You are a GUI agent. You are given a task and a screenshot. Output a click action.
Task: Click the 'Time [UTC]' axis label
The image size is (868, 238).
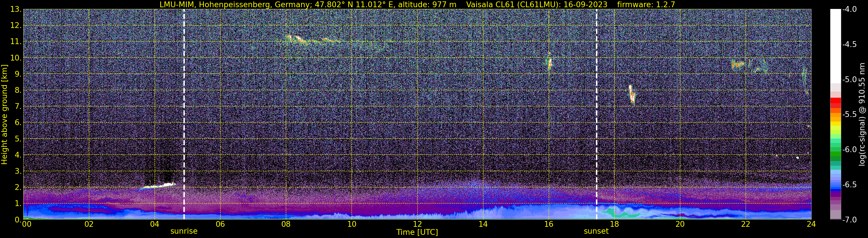[417, 232]
